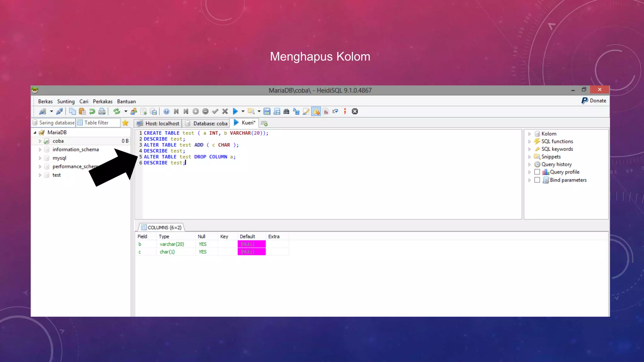Screen dimensions: 644x362
Task: Open the User manager icon
Action: pyautogui.click(x=134, y=111)
